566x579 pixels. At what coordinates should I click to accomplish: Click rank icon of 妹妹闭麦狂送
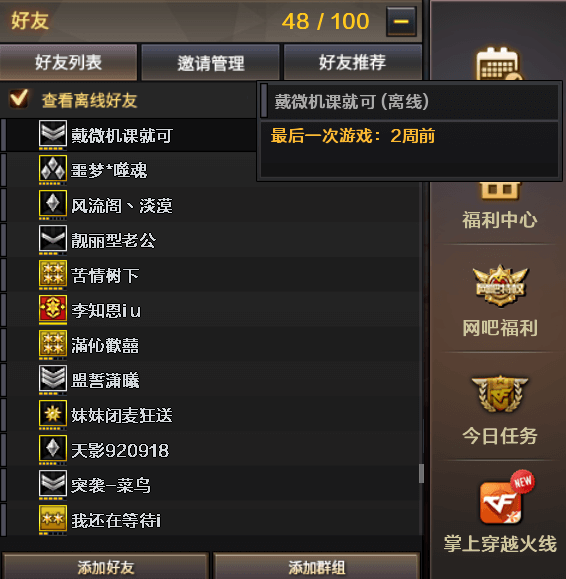[53, 414]
